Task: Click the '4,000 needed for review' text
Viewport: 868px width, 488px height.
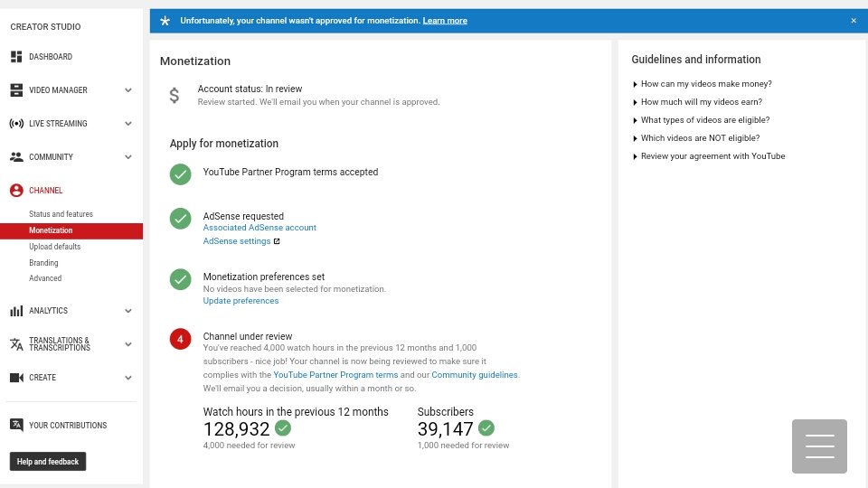Action: coord(250,446)
